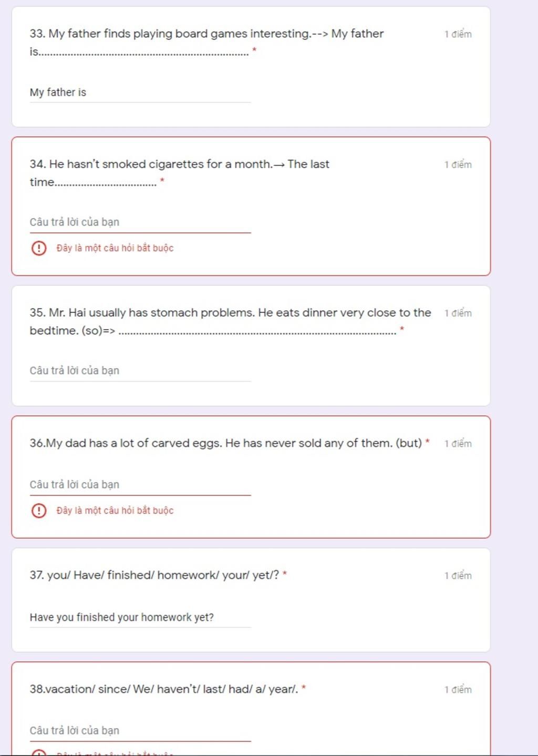Click the answer field for question 38
Image resolution: width=538 pixels, height=756 pixels.
tap(140, 731)
